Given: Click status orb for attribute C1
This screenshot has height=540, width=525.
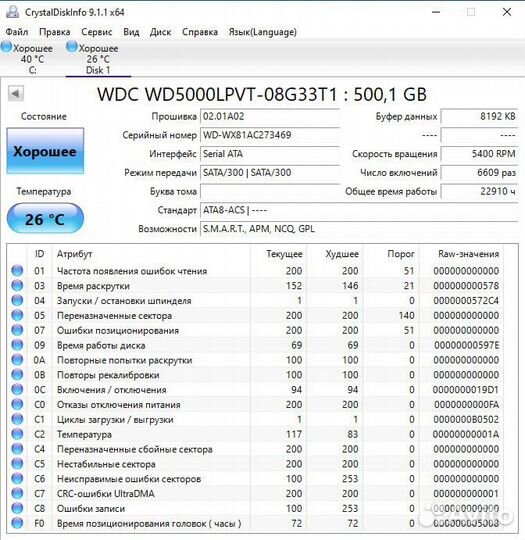Looking at the screenshot, I should [17, 419].
